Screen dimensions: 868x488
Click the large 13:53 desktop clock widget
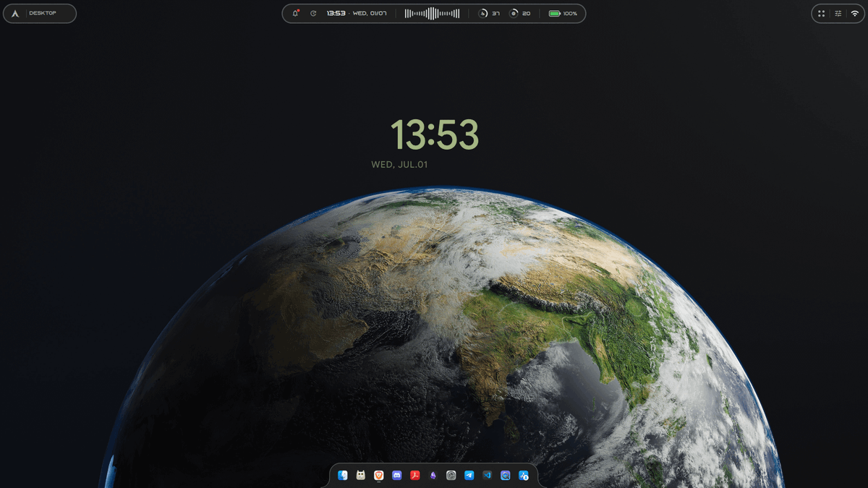pos(435,134)
